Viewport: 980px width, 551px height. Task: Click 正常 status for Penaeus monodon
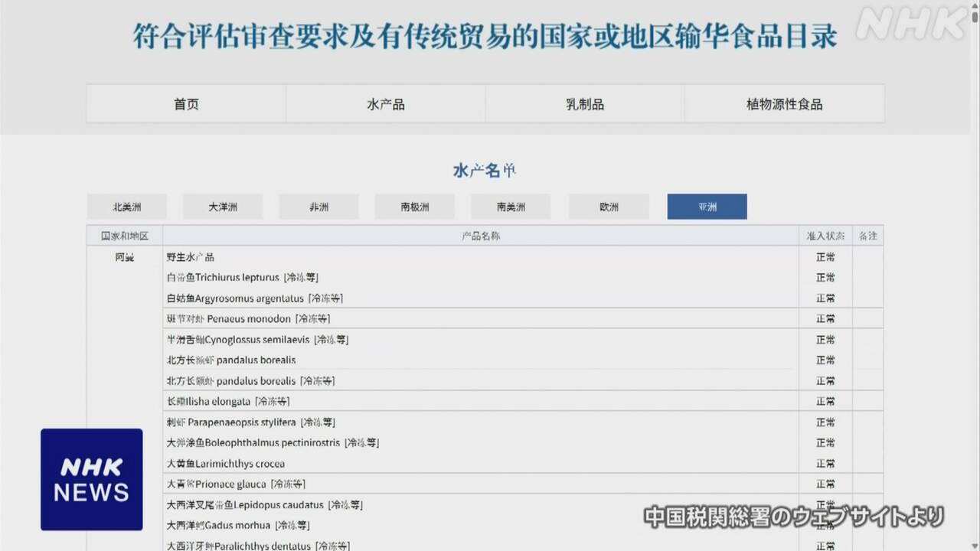pyautogui.click(x=825, y=318)
